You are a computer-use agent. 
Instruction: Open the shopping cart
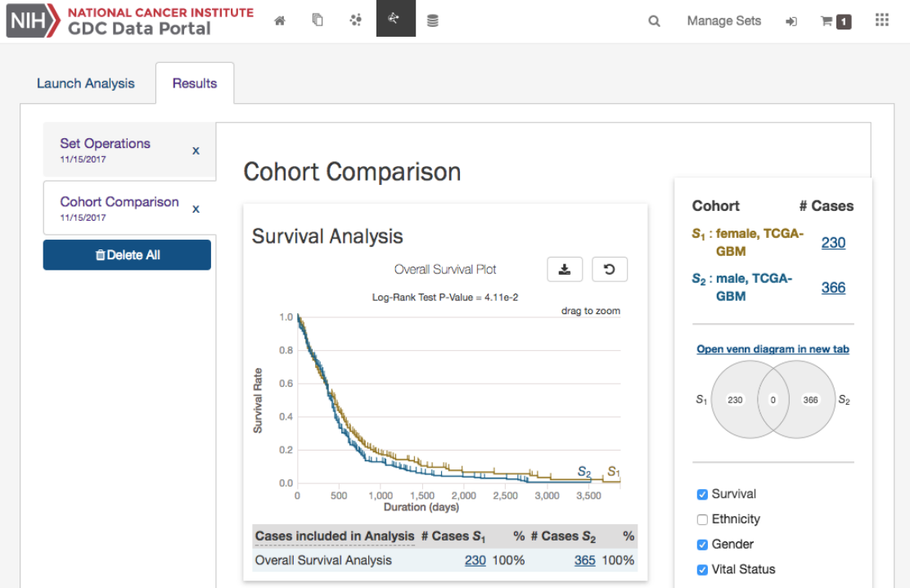point(835,21)
